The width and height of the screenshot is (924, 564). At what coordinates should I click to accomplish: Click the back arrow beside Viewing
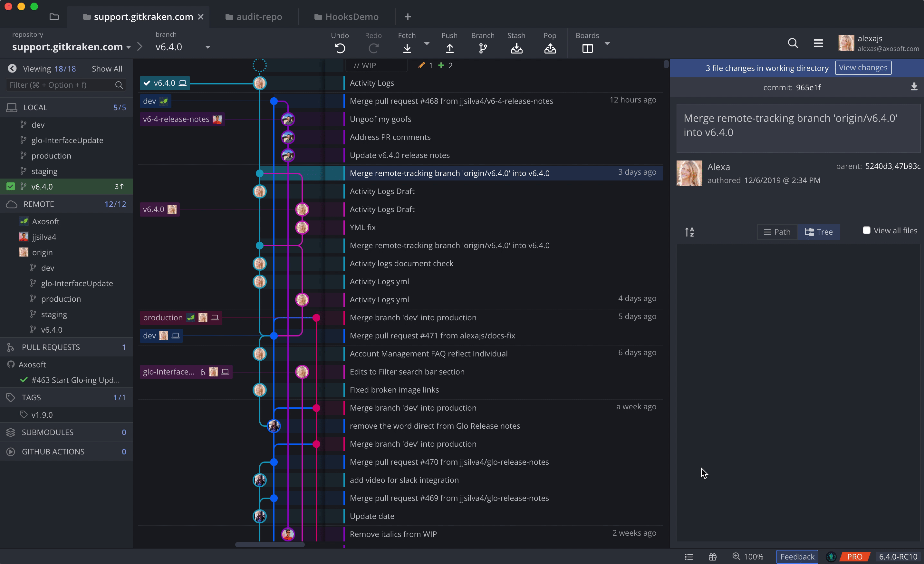pos(12,68)
